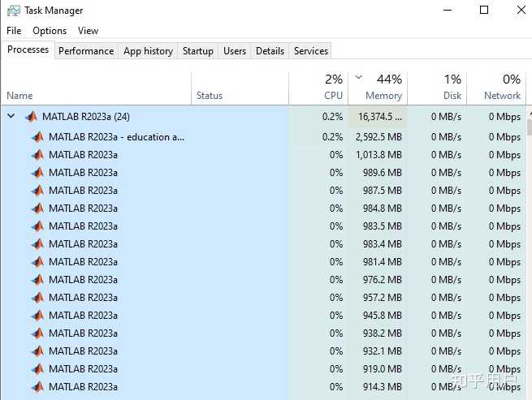Click MATLAB icon in the 919.0 MB row
The image size is (532, 400).
point(37,369)
